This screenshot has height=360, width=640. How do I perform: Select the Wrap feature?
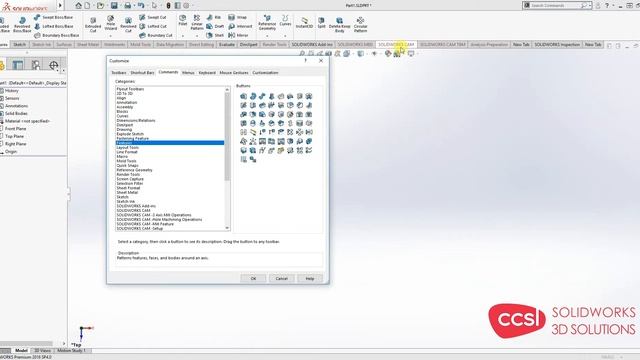237,17
